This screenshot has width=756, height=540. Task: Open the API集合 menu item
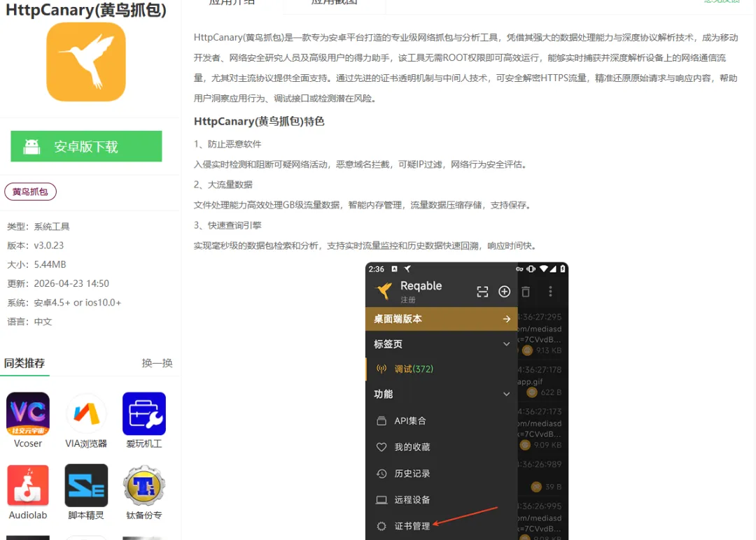[442, 421]
